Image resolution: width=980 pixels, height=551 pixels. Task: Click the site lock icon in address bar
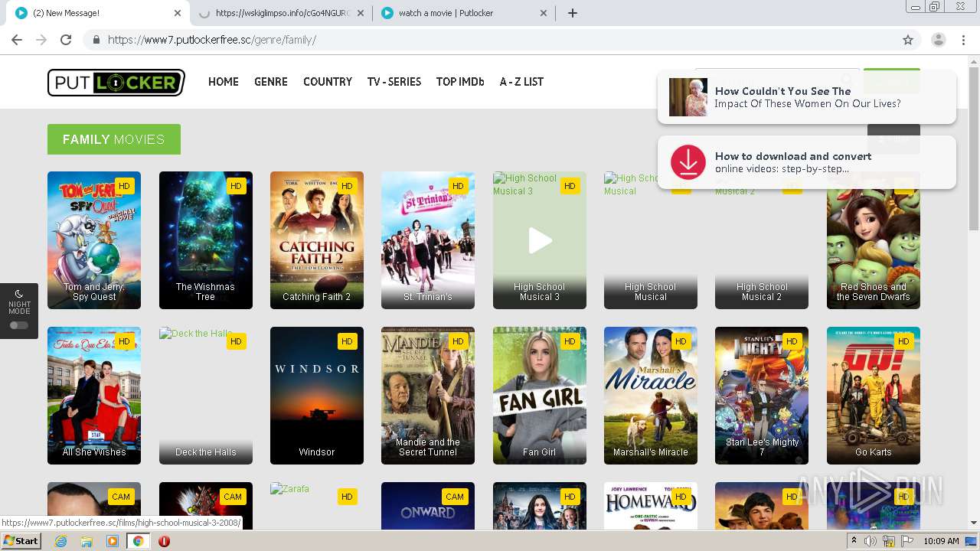click(96, 40)
